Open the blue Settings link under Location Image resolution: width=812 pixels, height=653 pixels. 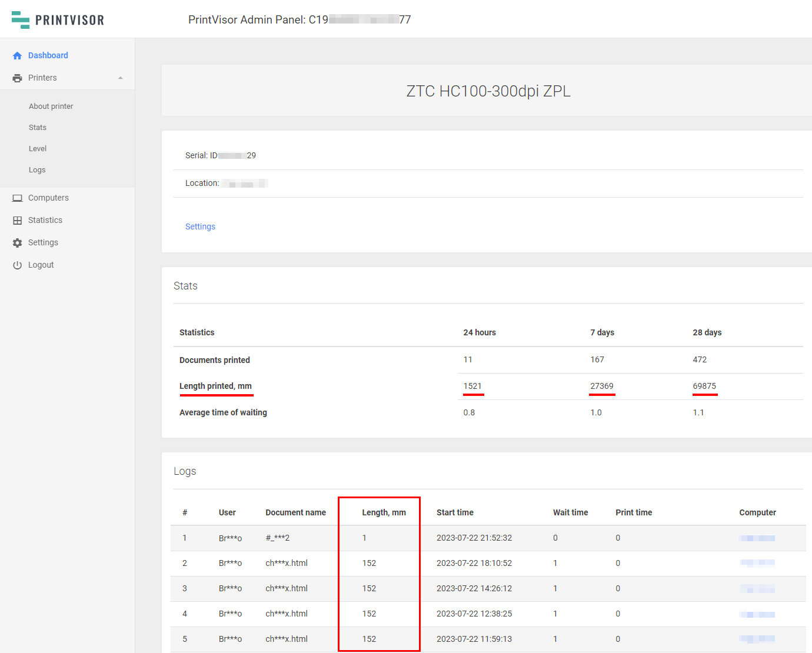pyautogui.click(x=200, y=226)
